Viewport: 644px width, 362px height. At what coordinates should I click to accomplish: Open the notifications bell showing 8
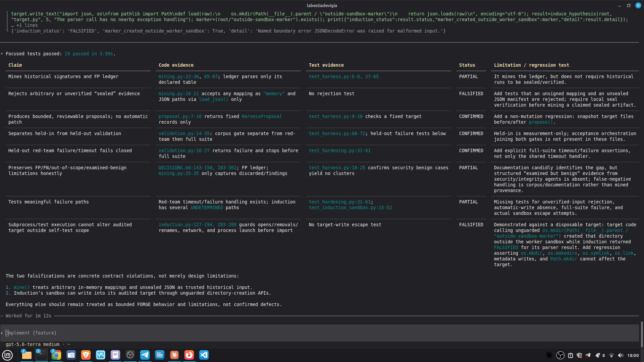pos(600,355)
